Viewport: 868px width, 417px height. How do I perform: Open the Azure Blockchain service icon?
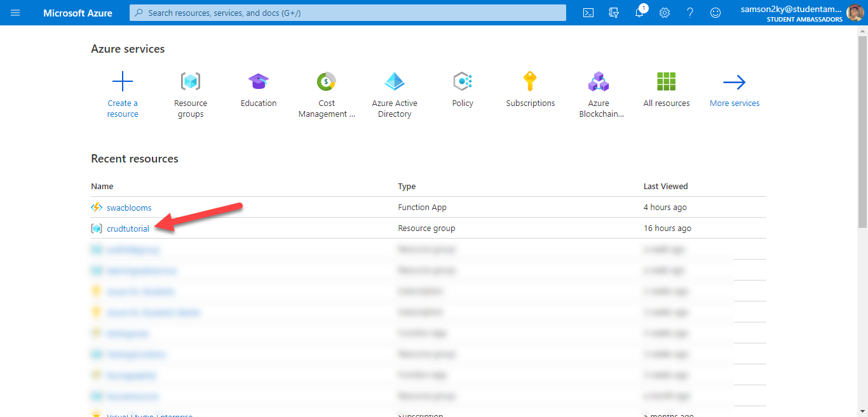599,81
